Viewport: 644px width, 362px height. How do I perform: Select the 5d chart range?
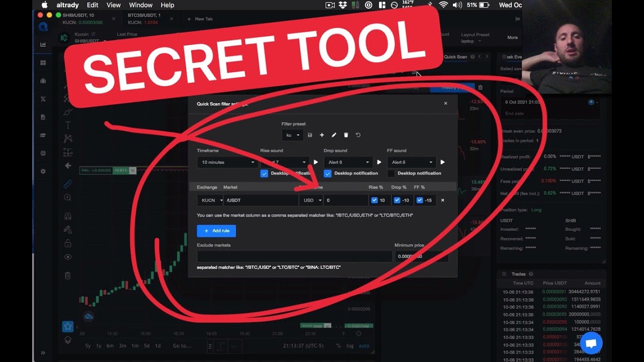coord(146,346)
